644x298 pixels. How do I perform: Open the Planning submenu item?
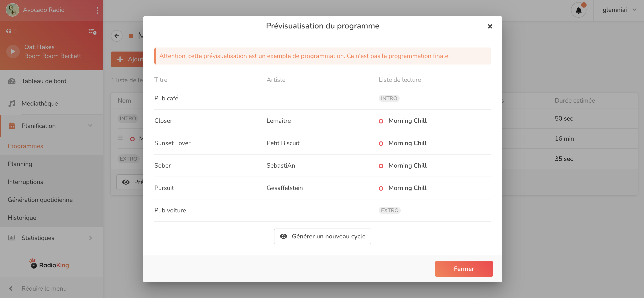pyautogui.click(x=20, y=164)
